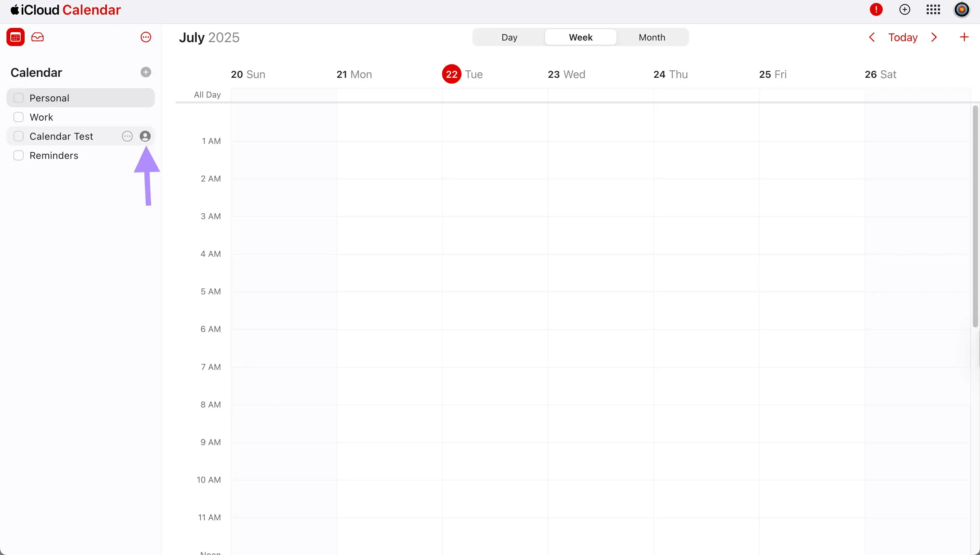Enable the Personal calendar checkbox
Image resolution: width=980 pixels, height=555 pixels.
(x=19, y=98)
